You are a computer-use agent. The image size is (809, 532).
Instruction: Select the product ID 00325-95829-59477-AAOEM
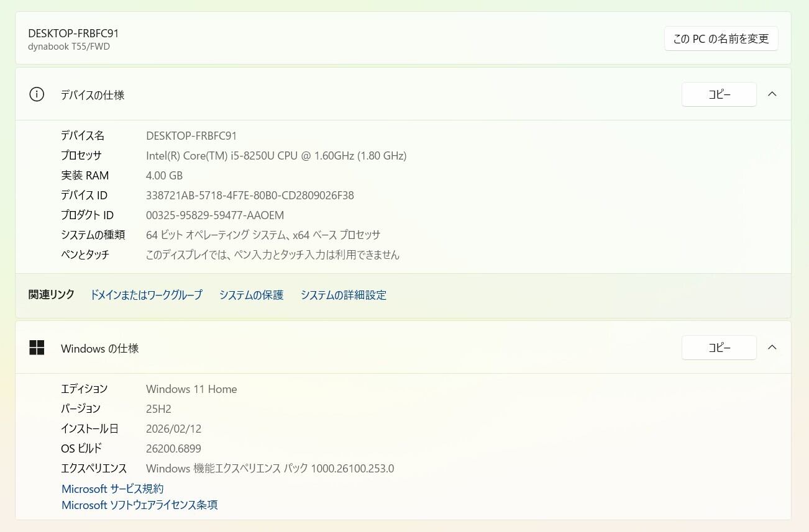[x=215, y=215]
